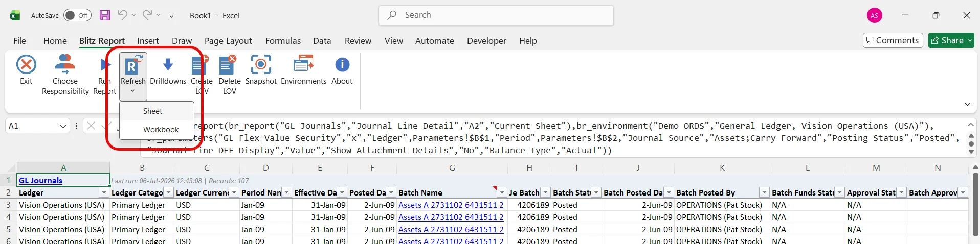Image resolution: width=980 pixels, height=244 pixels.
Task: Choose Workbook from the Refresh menu
Action: coord(157,130)
